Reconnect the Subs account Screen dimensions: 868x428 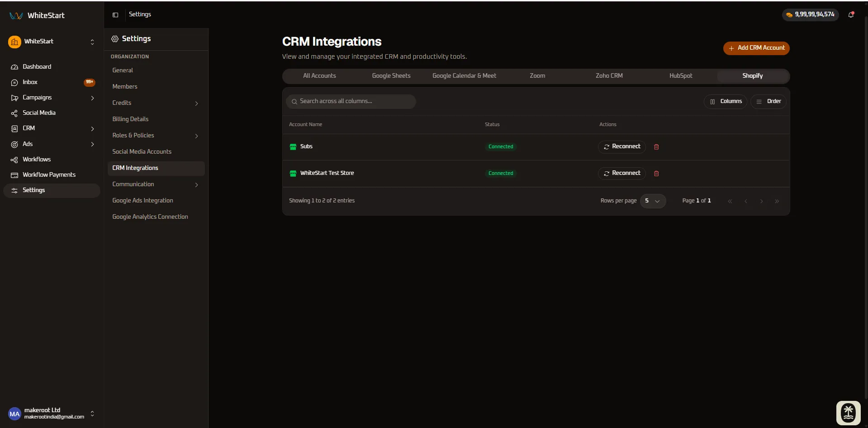(622, 146)
